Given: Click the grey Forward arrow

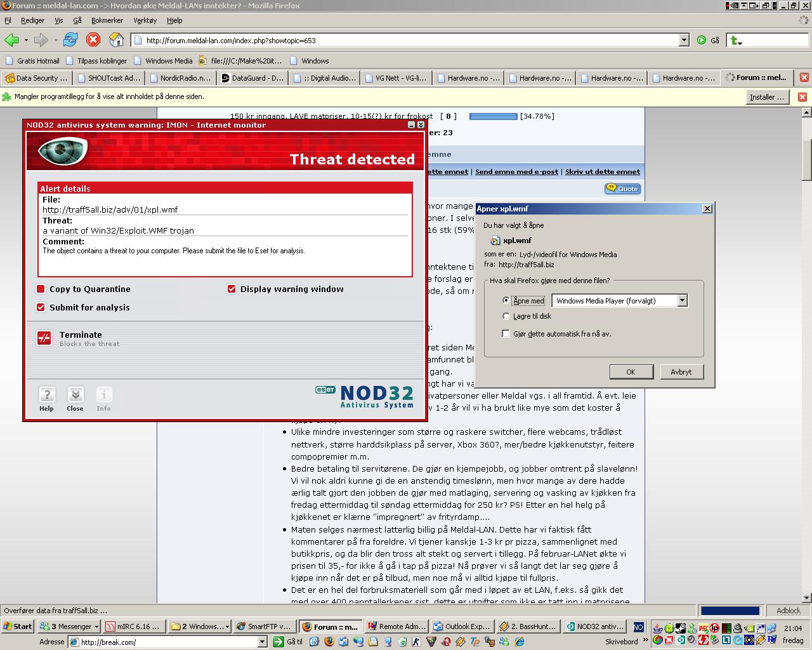Looking at the screenshot, I should (x=41, y=40).
